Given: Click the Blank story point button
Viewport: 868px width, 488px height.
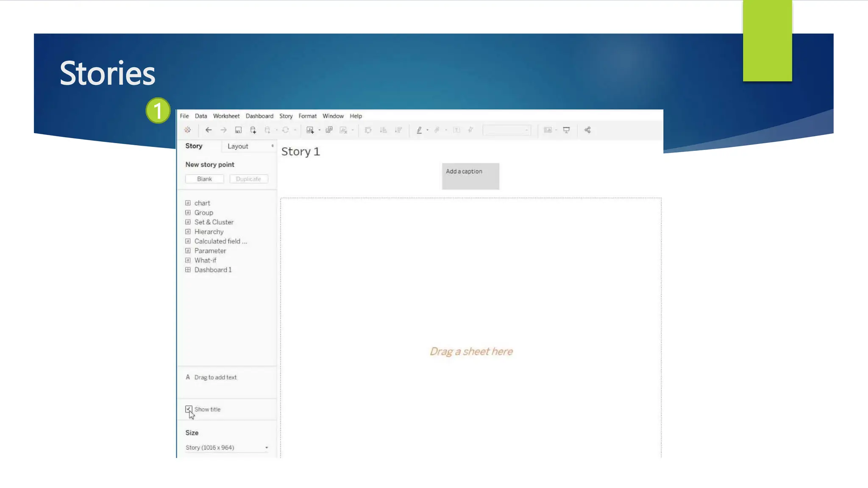Looking at the screenshot, I should pyautogui.click(x=204, y=179).
